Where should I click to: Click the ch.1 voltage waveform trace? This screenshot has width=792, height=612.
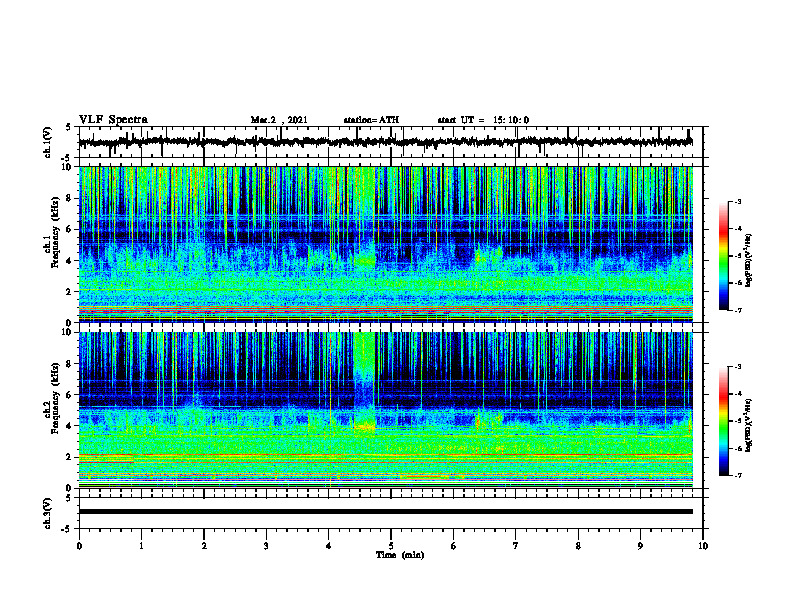click(385, 142)
